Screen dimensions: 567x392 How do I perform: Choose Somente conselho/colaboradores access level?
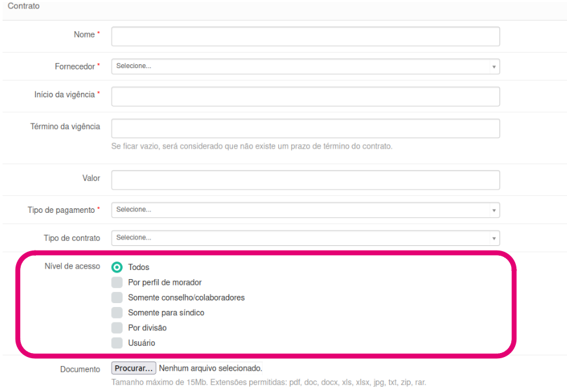[x=117, y=298]
